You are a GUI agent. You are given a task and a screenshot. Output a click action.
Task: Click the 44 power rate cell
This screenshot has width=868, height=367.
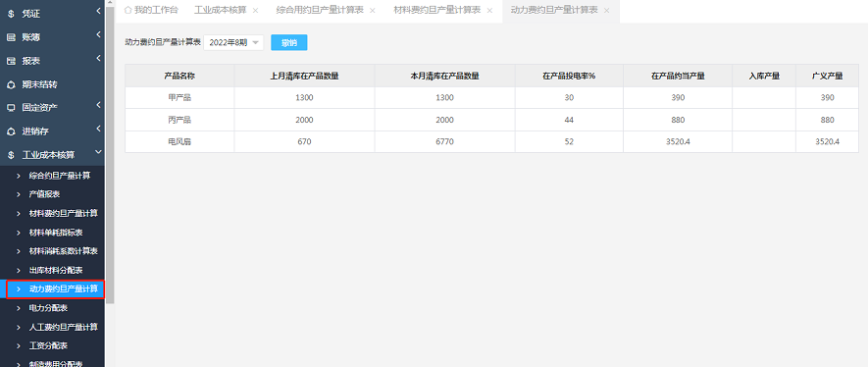point(569,120)
